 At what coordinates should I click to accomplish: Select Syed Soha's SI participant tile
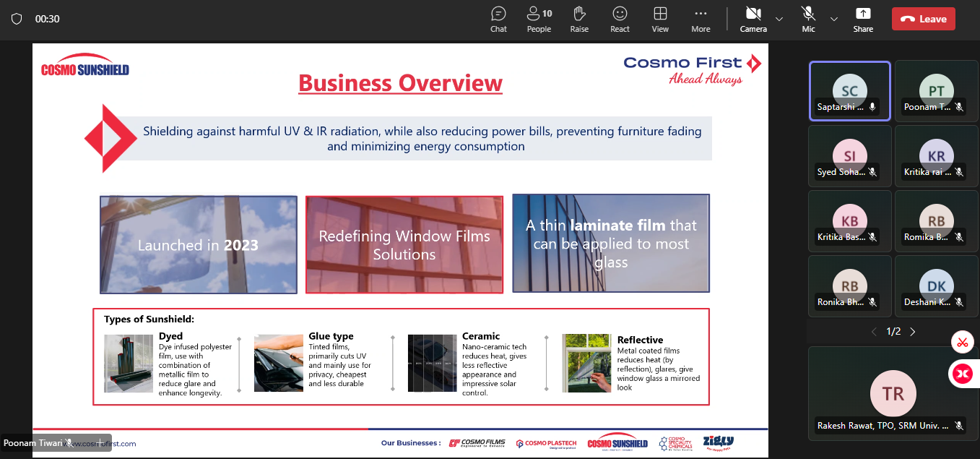point(850,156)
